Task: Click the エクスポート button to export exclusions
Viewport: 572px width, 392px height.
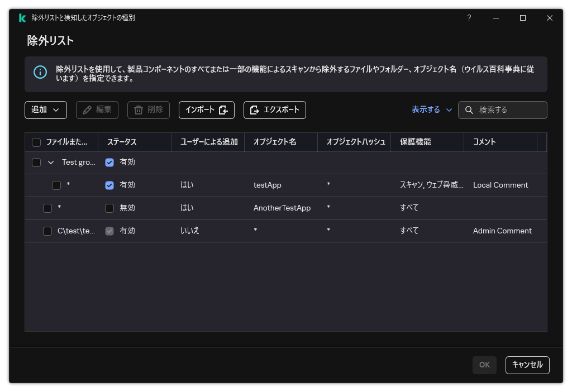Action: point(275,110)
